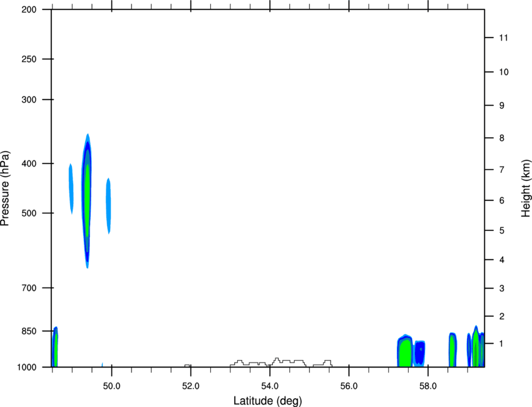Click the small light-blue streak left of the tall plume
This screenshot has width=532, height=407.
pyautogui.click(x=71, y=188)
